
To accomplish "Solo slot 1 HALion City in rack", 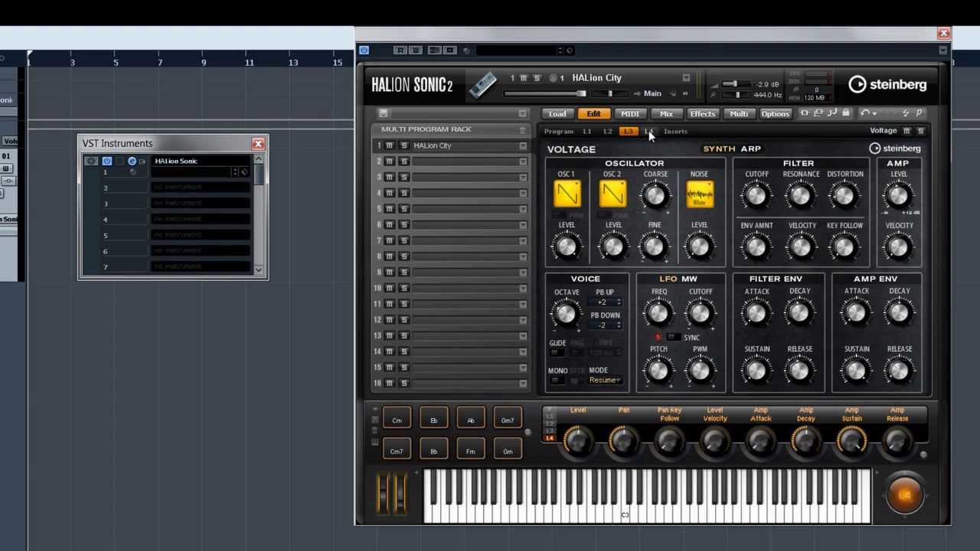I will [x=403, y=145].
